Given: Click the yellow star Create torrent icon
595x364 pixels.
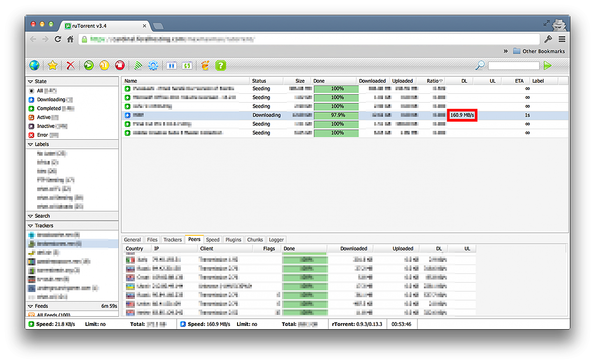Looking at the screenshot, I should coord(53,65).
